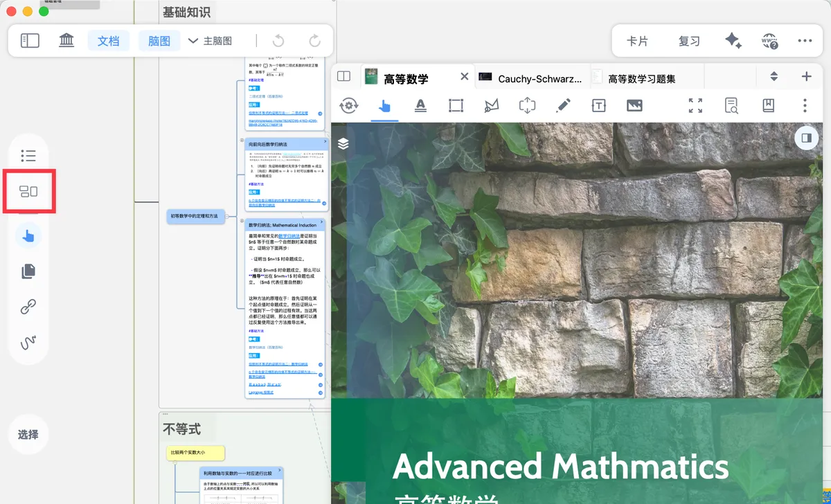Activate hand pointer tool in left sidebar

(28, 236)
